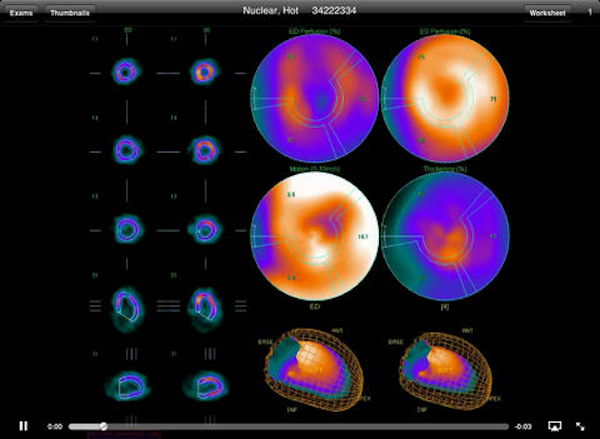Click the top-right short-axis slice in second column

[205, 73]
